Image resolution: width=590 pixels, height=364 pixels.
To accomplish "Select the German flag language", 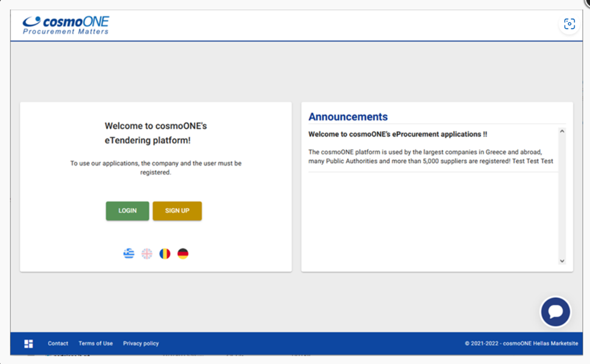I will [183, 253].
